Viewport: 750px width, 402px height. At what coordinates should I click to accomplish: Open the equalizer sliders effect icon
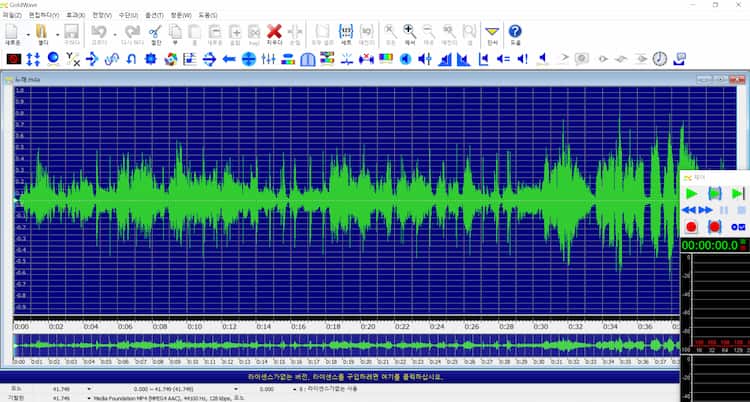click(268, 59)
